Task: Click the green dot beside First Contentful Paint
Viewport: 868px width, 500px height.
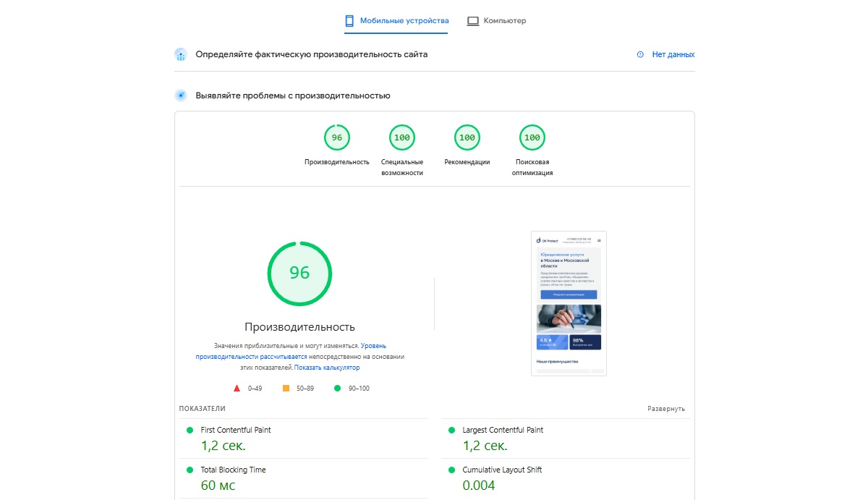Action: 190,430
